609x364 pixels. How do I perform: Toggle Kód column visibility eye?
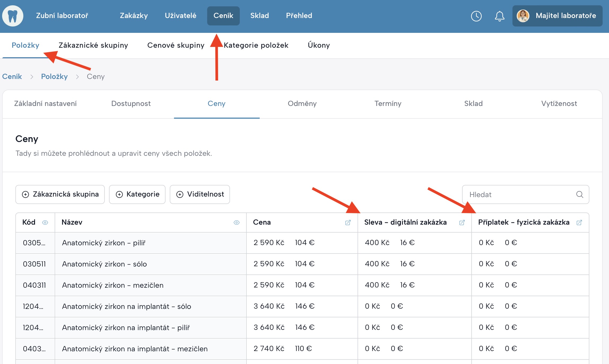45,223
